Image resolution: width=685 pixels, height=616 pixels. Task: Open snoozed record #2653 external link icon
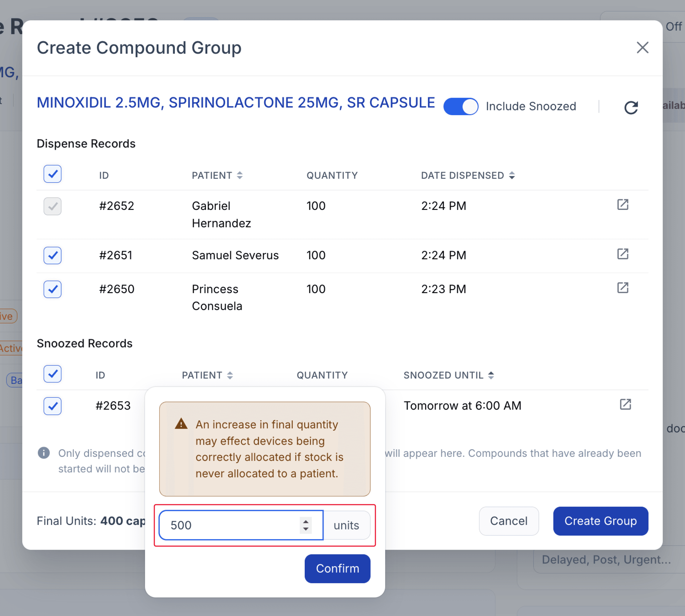coord(625,404)
